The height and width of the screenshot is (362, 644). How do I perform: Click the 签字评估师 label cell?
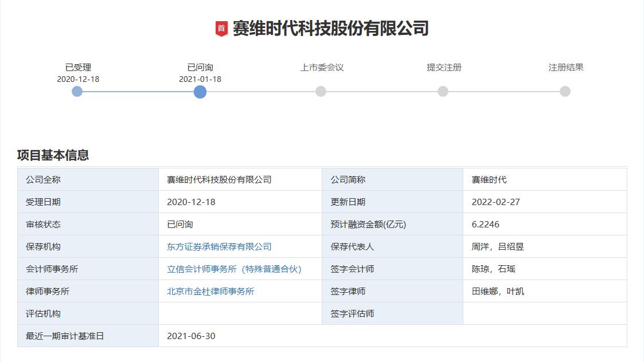click(x=393, y=313)
